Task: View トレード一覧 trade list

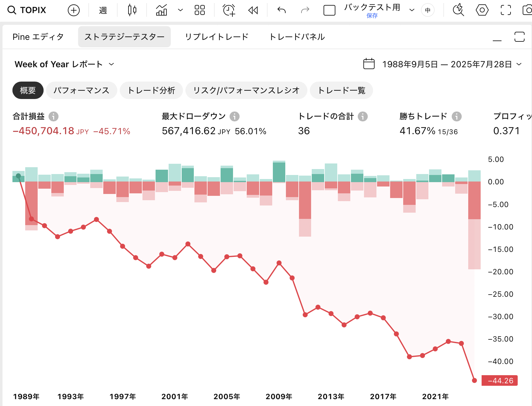Action: click(x=342, y=90)
